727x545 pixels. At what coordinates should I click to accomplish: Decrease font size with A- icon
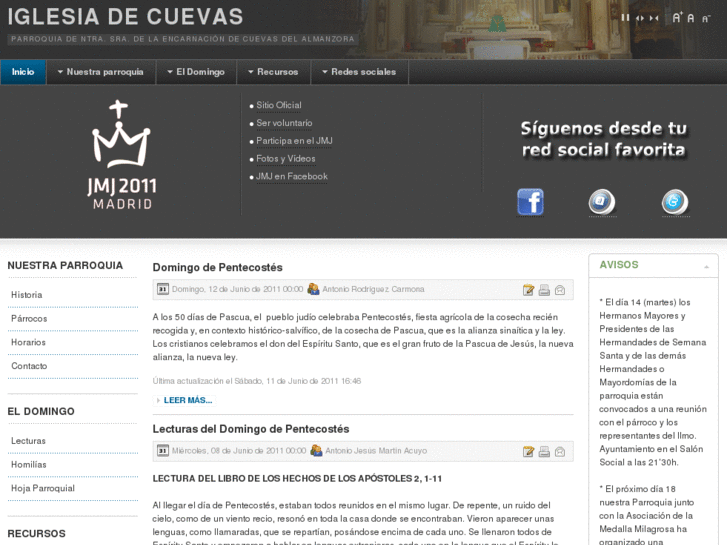tap(706, 19)
